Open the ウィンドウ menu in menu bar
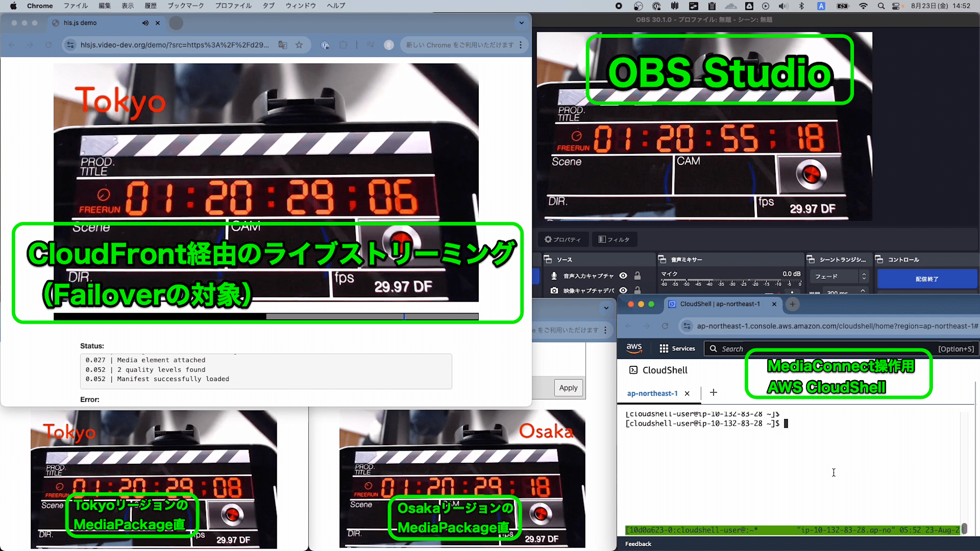The width and height of the screenshot is (980, 551). click(x=301, y=6)
